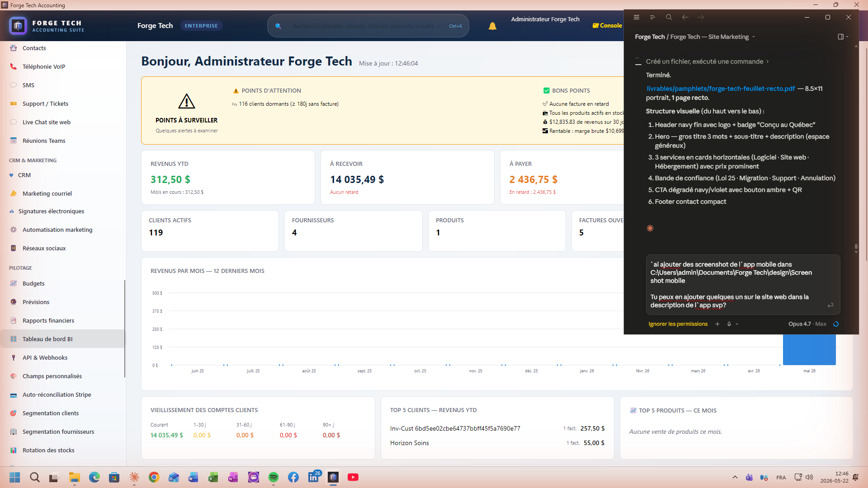Click Horizon Soins client row
The height and width of the screenshot is (488, 868).
coord(497,443)
